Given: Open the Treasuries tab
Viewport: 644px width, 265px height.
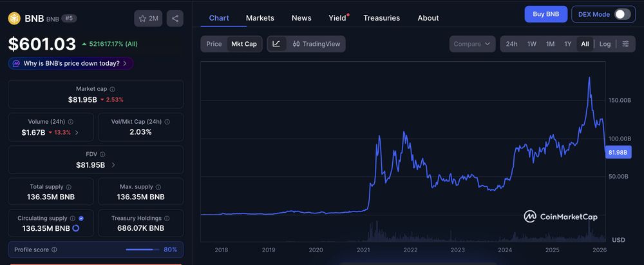Looking at the screenshot, I should (x=381, y=18).
